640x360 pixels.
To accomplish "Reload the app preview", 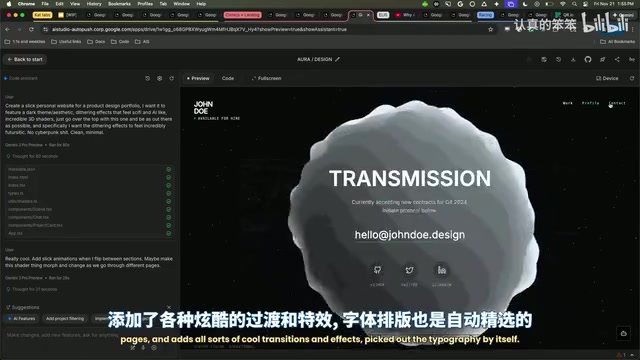I will point(632,78).
